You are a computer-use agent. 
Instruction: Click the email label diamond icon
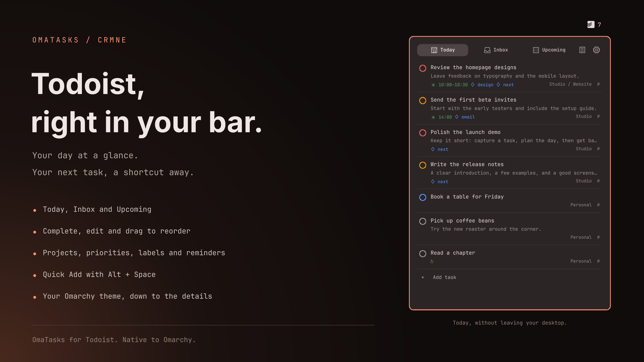click(x=456, y=117)
